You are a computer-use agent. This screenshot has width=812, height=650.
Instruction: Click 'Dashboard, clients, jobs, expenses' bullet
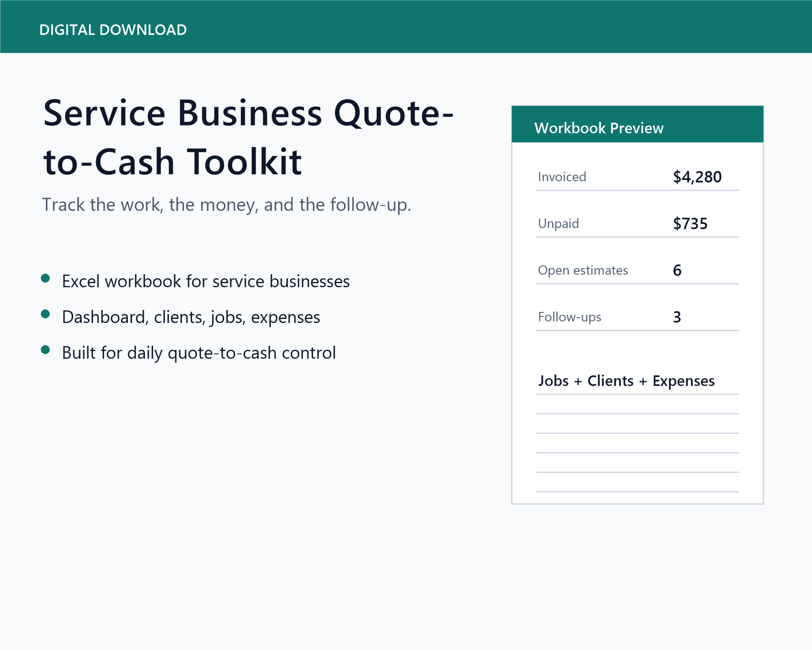pos(191,317)
